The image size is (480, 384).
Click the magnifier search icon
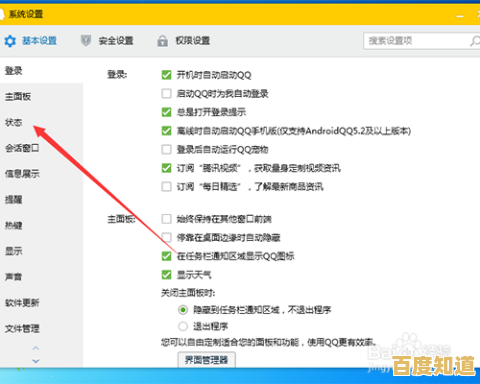(x=474, y=41)
